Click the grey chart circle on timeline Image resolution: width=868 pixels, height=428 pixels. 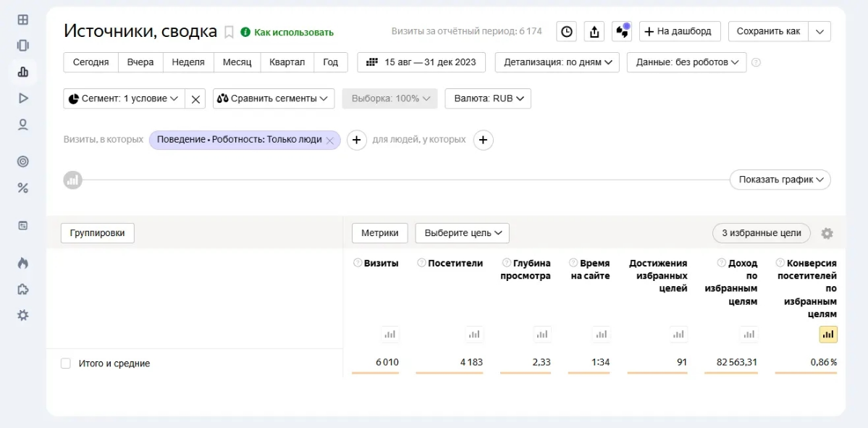[x=72, y=180]
